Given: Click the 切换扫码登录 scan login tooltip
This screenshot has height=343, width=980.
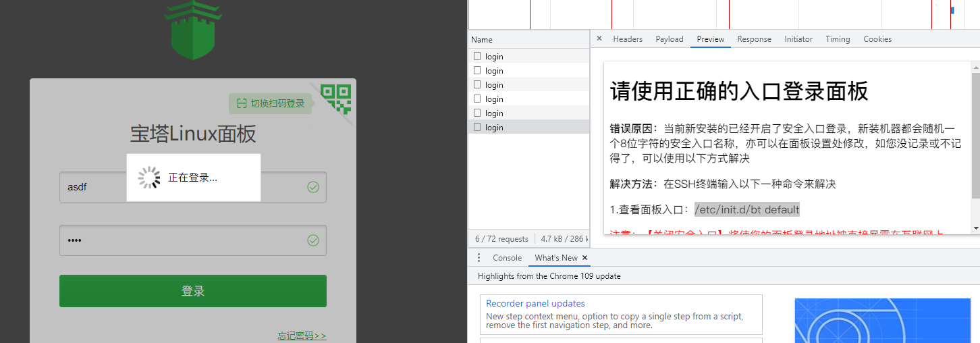Looking at the screenshot, I should [270, 103].
